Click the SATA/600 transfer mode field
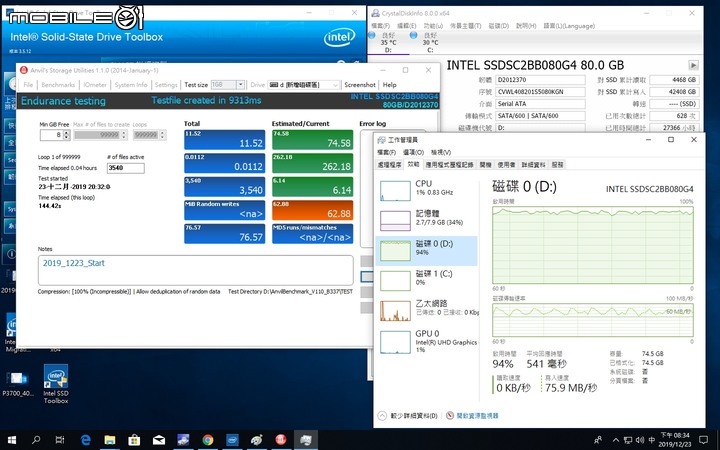The height and width of the screenshot is (450, 720). click(x=540, y=116)
